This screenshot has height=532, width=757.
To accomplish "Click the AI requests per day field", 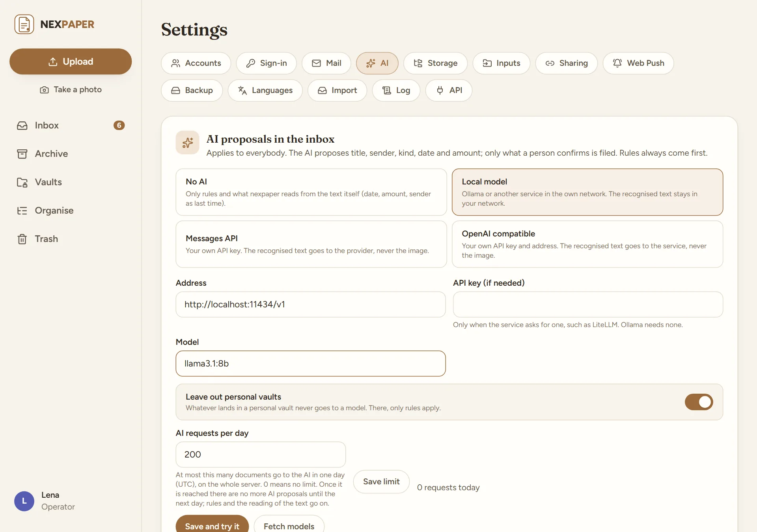I will pos(261,454).
